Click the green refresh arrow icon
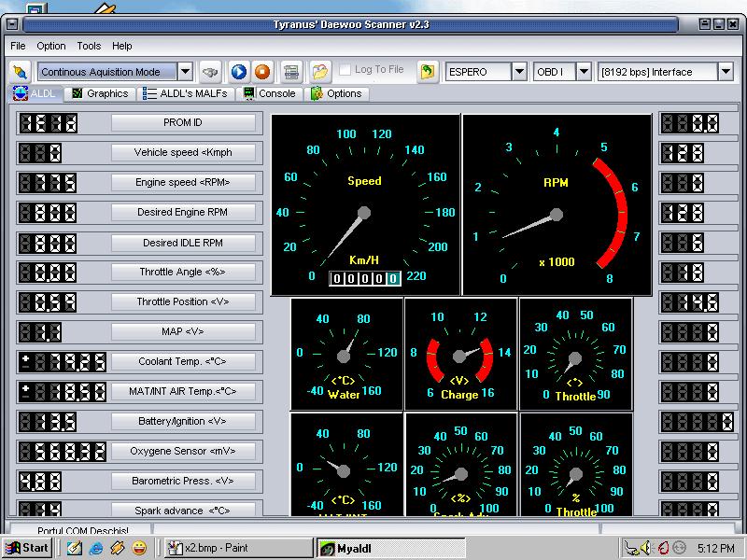This screenshot has height=560, width=747. 428,71
